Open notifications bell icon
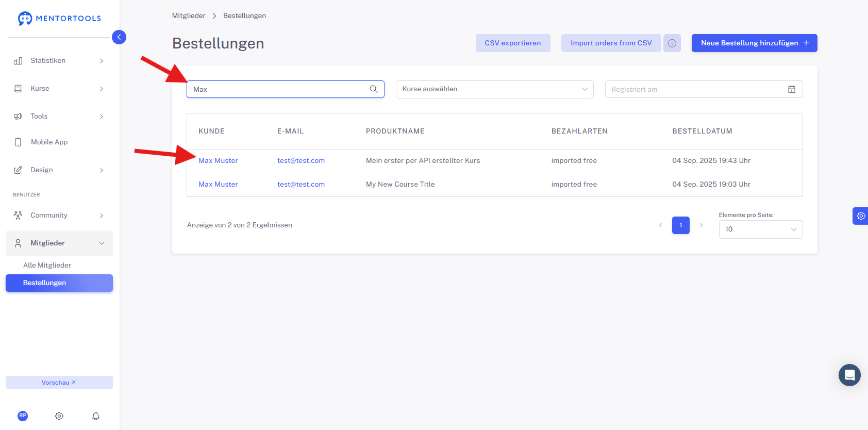Screen dimensions: 868x430 coord(96,416)
